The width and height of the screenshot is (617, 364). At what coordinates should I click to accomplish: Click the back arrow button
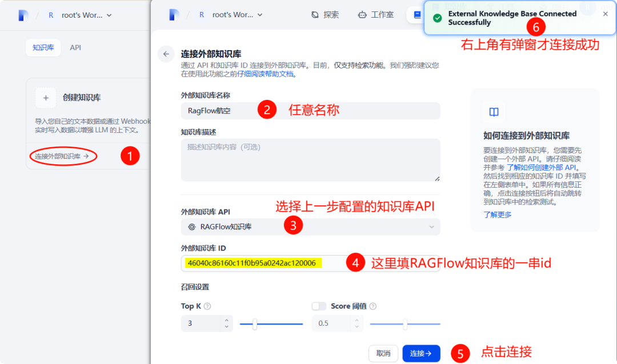(x=166, y=54)
